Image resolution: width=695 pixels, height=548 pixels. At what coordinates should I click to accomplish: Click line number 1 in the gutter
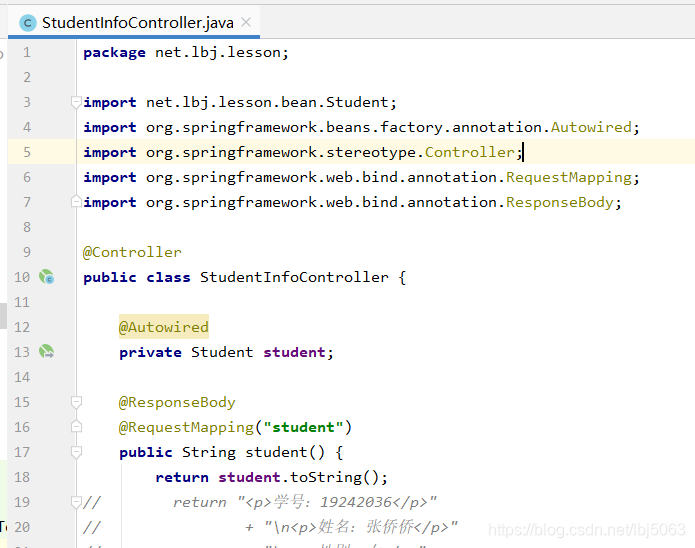[x=27, y=52]
